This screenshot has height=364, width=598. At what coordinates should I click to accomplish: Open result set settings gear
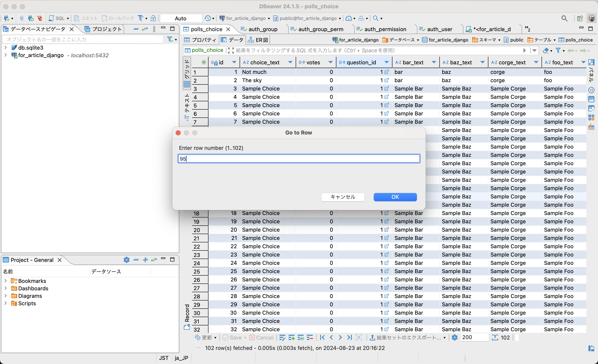tap(454, 337)
